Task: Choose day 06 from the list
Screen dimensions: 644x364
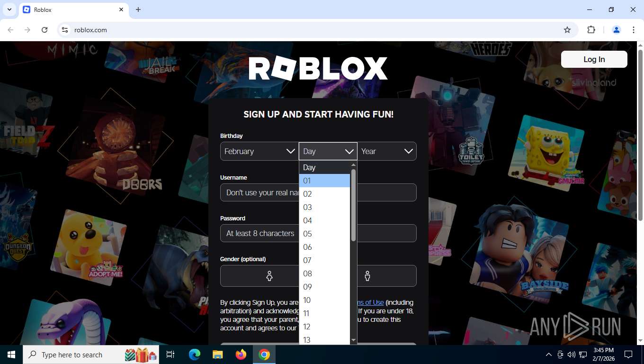Action: pos(324,247)
